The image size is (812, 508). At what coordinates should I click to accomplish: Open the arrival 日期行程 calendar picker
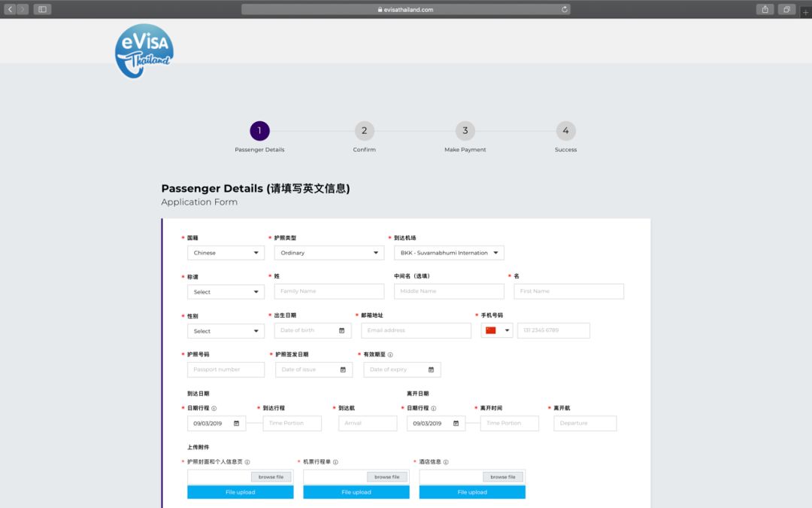point(238,423)
